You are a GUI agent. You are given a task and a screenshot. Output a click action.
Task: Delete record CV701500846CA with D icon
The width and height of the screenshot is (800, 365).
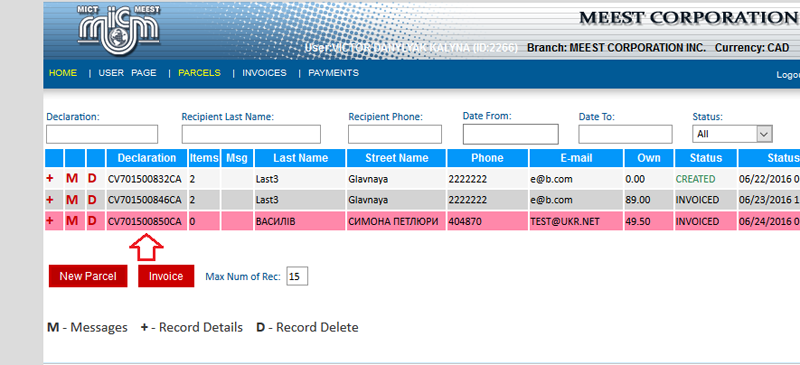[92, 200]
